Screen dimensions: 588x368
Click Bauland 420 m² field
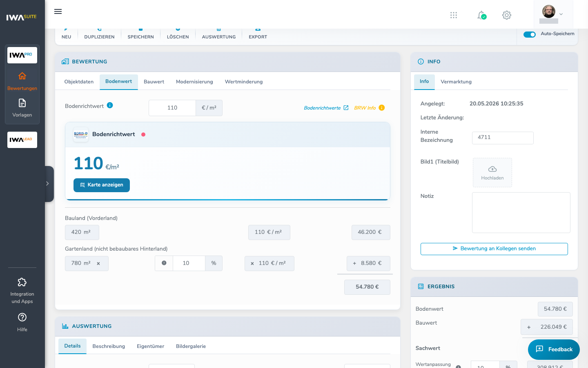point(82,232)
